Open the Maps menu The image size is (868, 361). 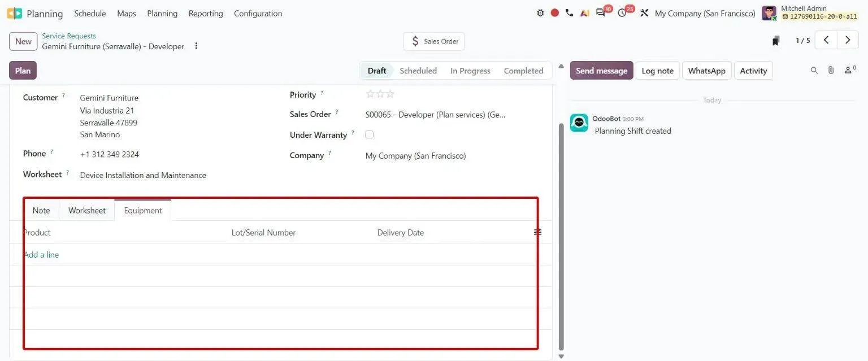127,13
